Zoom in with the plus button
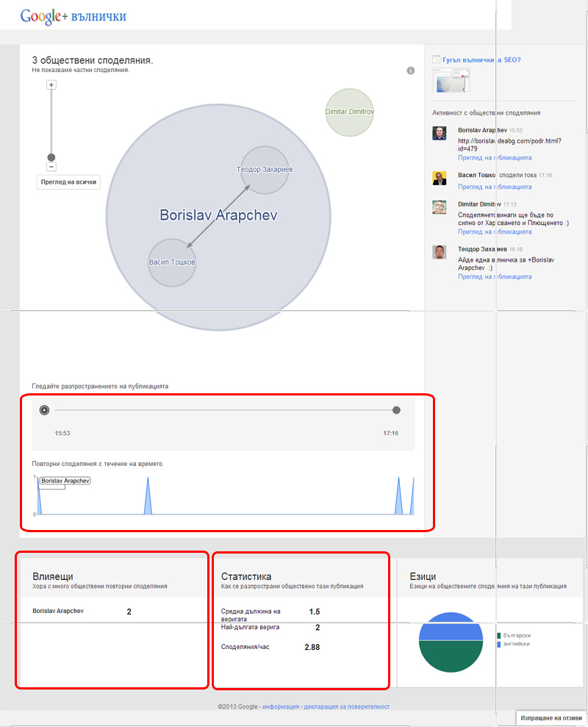Image resolution: width=588 pixels, height=727 pixels. pos(51,85)
